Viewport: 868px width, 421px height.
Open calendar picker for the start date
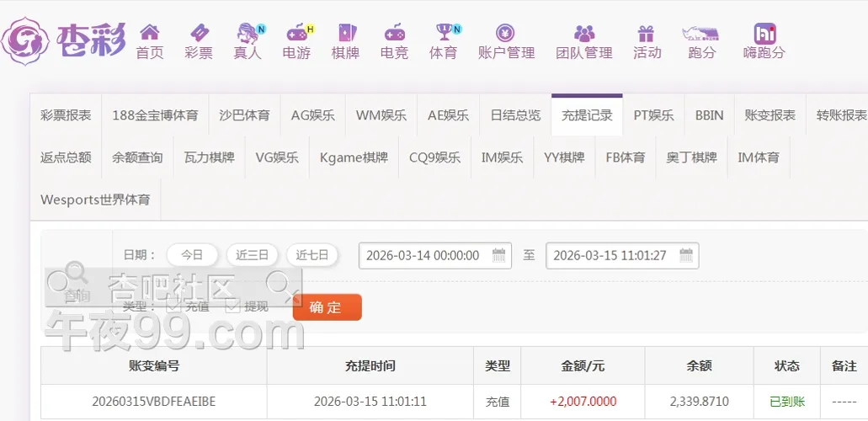coord(499,255)
